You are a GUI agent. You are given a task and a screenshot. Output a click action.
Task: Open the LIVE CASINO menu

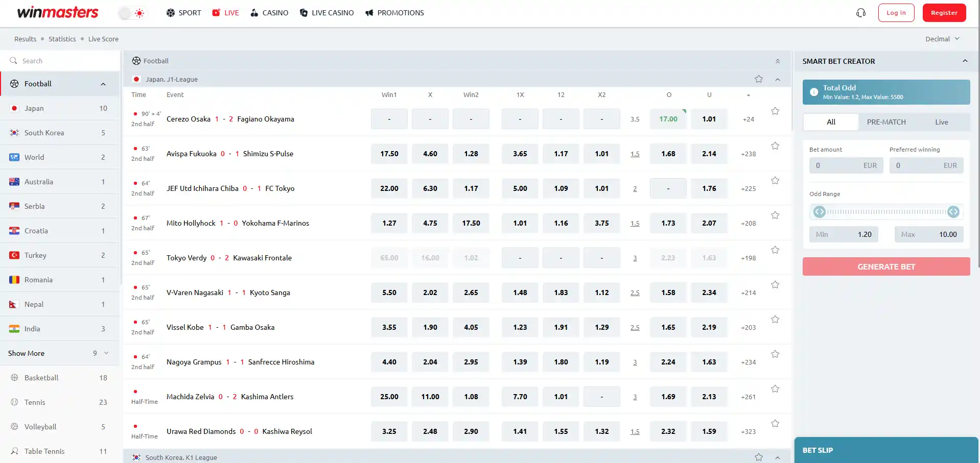[326, 13]
